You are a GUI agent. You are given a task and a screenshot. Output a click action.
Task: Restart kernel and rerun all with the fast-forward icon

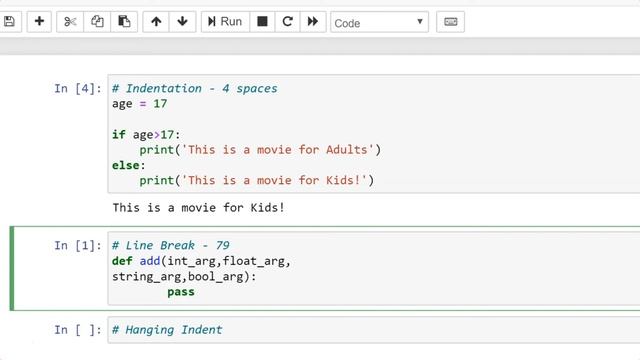coord(313,22)
